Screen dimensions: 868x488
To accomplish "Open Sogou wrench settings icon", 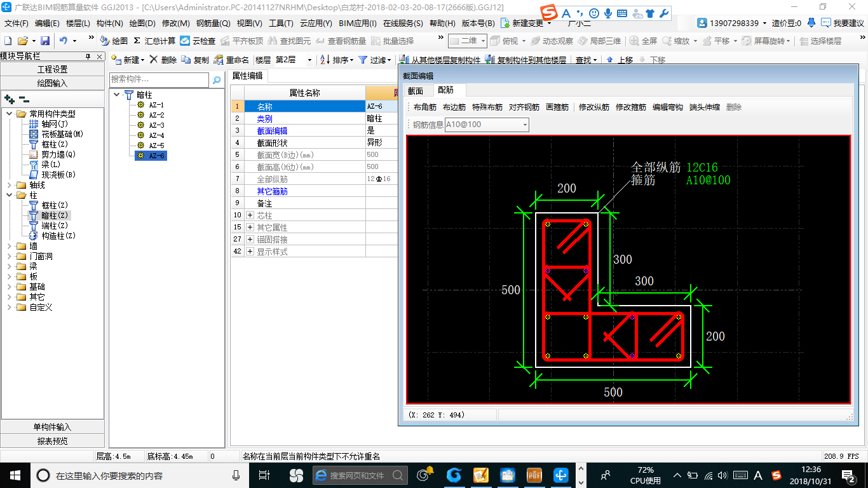I will click(x=664, y=13).
